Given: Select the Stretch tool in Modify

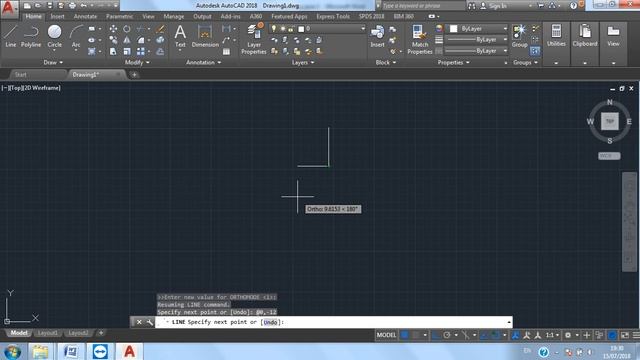Looking at the screenshot, I should coord(113,51).
